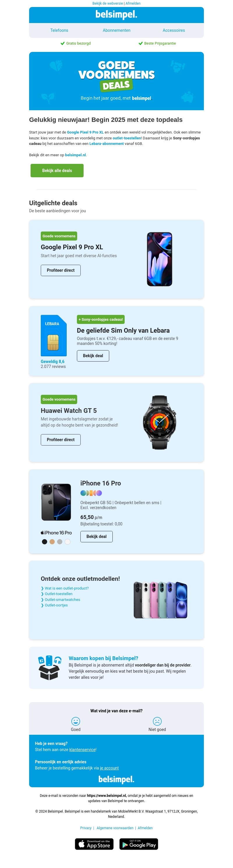Image resolution: width=233 pixels, height=868 pixels.
Task: Expand the Wat is een outlet-product link
Action: (65, 588)
